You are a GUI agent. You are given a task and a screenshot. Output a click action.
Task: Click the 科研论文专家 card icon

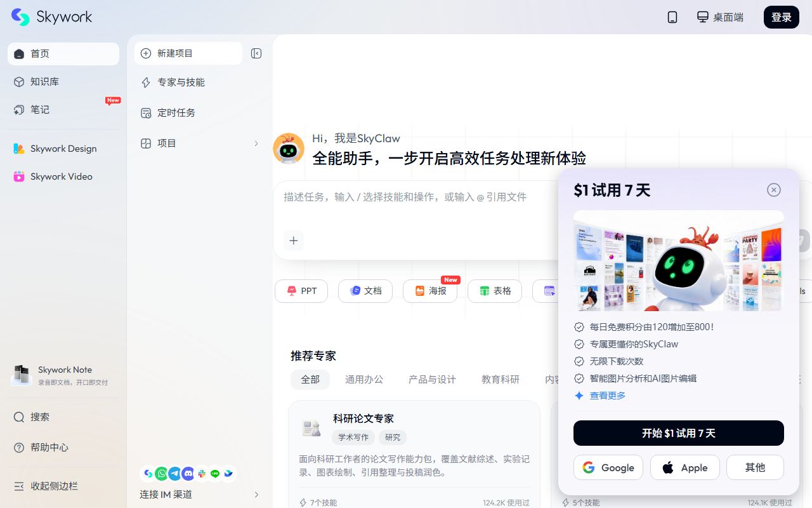[x=311, y=428]
